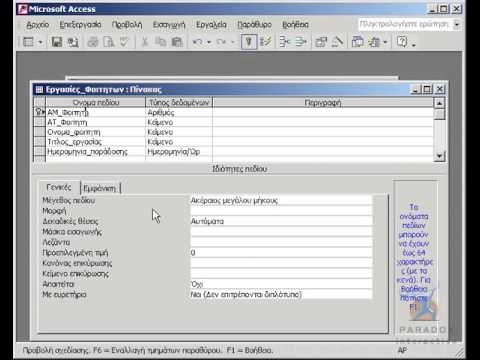Image resolution: width=480 pixels, height=360 pixels.
Task: Switch to the Εμφάνιση tab
Action: point(100,188)
